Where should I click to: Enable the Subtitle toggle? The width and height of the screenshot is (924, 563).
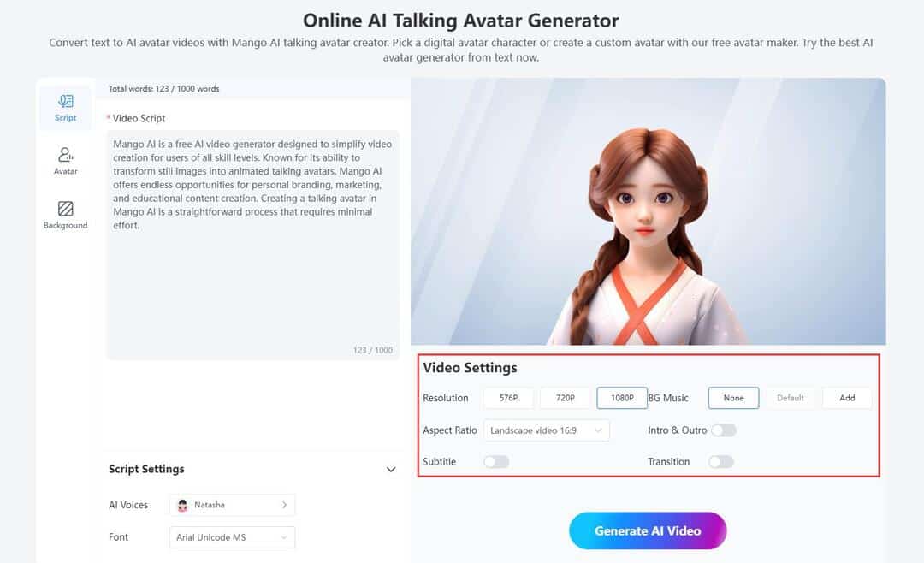(x=496, y=461)
